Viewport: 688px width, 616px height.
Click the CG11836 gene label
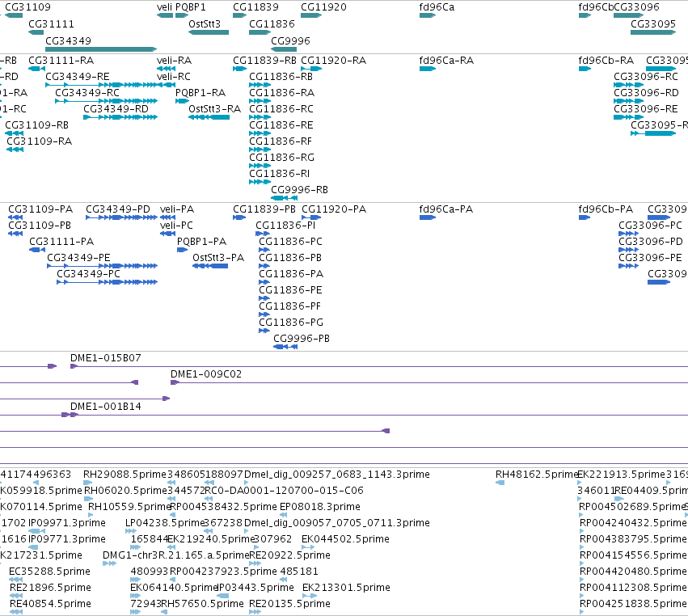pyautogui.click(x=272, y=23)
